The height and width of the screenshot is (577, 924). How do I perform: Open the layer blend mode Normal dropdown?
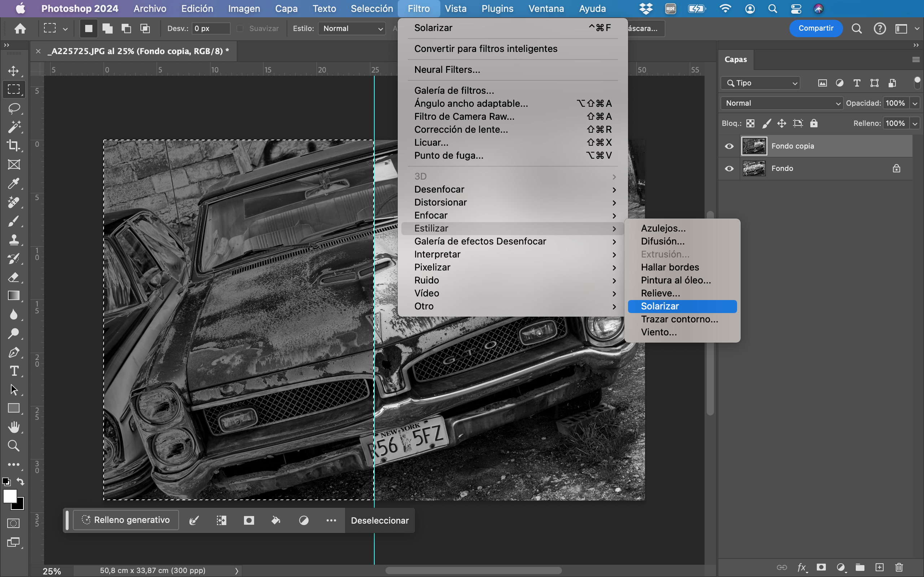click(x=781, y=103)
